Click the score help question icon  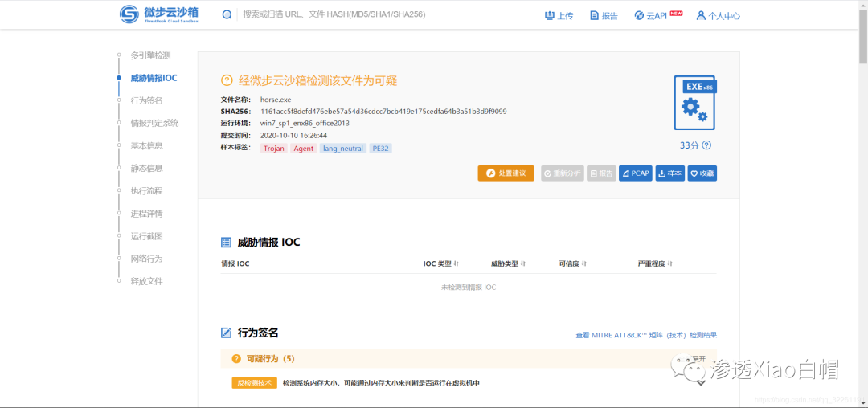[706, 145]
